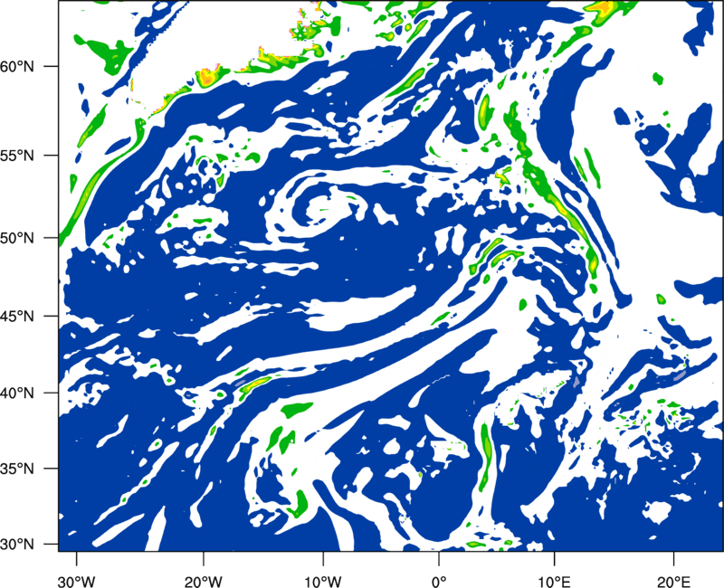The height and width of the screenshot is (588, 724).
Task: Click the 20°W longitude label
Action: (x=203, y=582)
